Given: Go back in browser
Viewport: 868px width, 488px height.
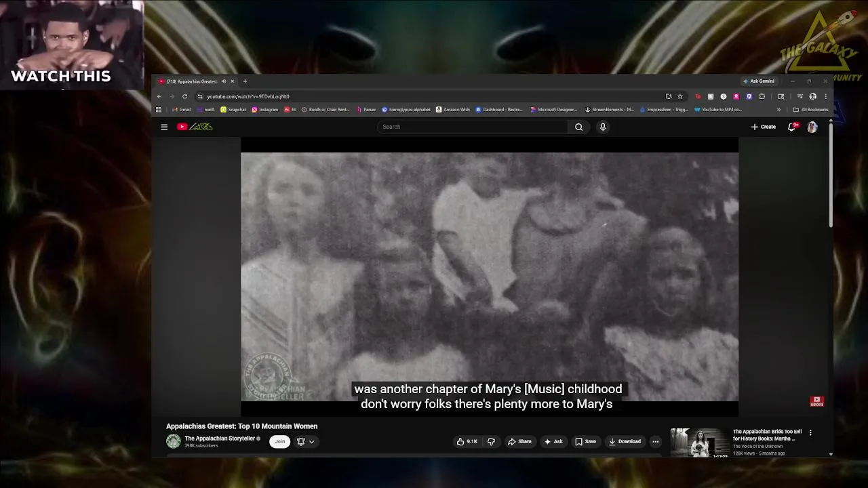Looking at the screenshot, I should 159,96.
